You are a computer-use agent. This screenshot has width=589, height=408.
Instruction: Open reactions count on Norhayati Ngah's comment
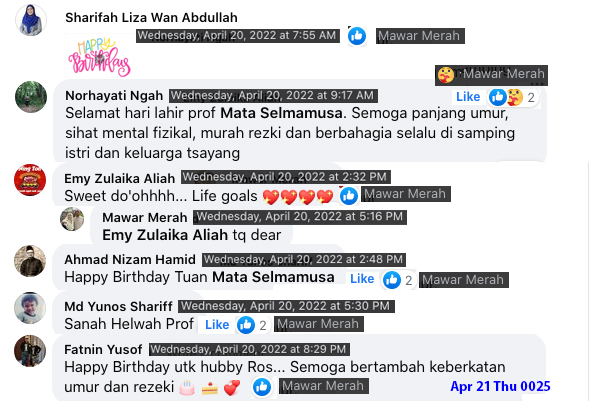click(x=513, y=97)
